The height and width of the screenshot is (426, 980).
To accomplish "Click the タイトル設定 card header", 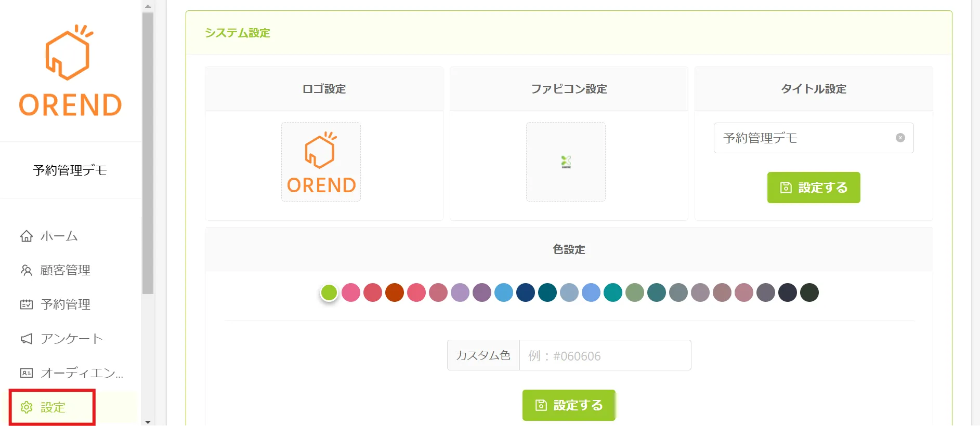I will 814,89.
